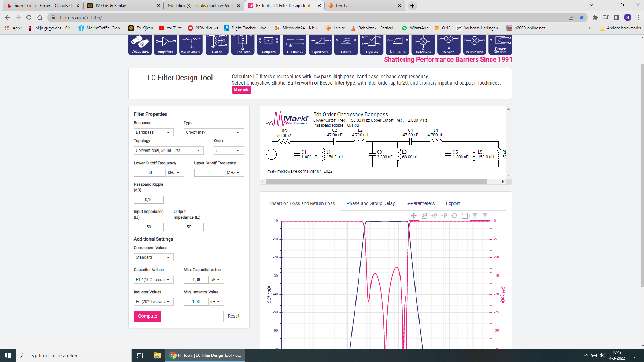Image resolution: width=644 pixels, height=362 pixels.
Task: Open the Equalizers product category icon
Action: pos(320,45)
